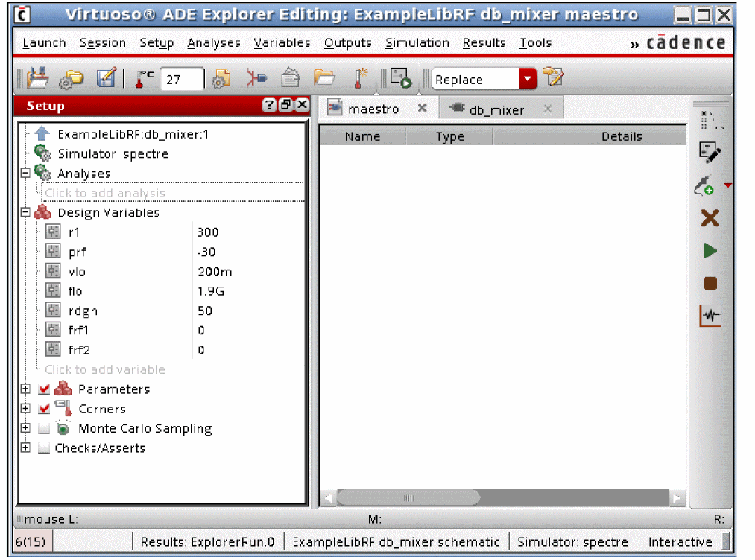Screen dimensions: 755x560
Task: Collapse the Design Variables tree node
Action: click(25, 212)
